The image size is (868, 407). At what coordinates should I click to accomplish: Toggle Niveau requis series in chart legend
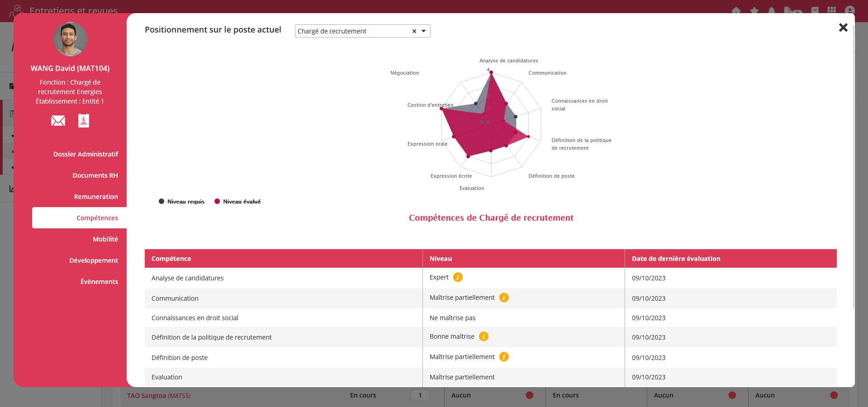click(x=182, y=202)
